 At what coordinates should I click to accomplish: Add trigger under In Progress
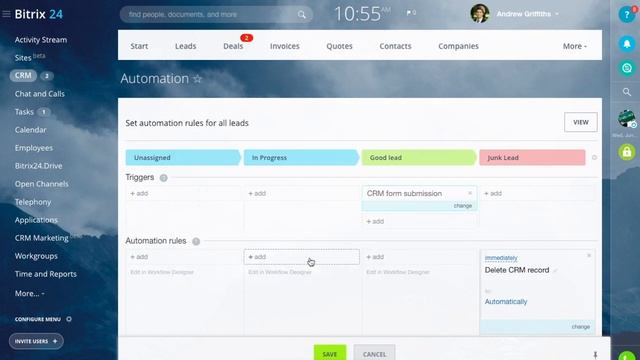point(257,193)
